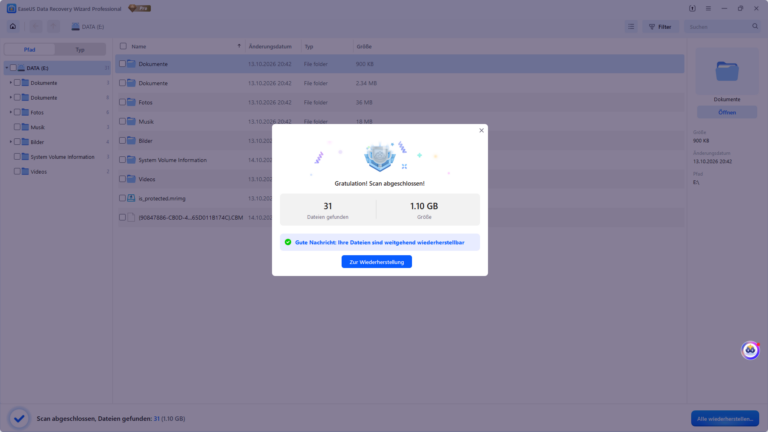Click the is_protected.mrimg file icon

click(131, 198)
